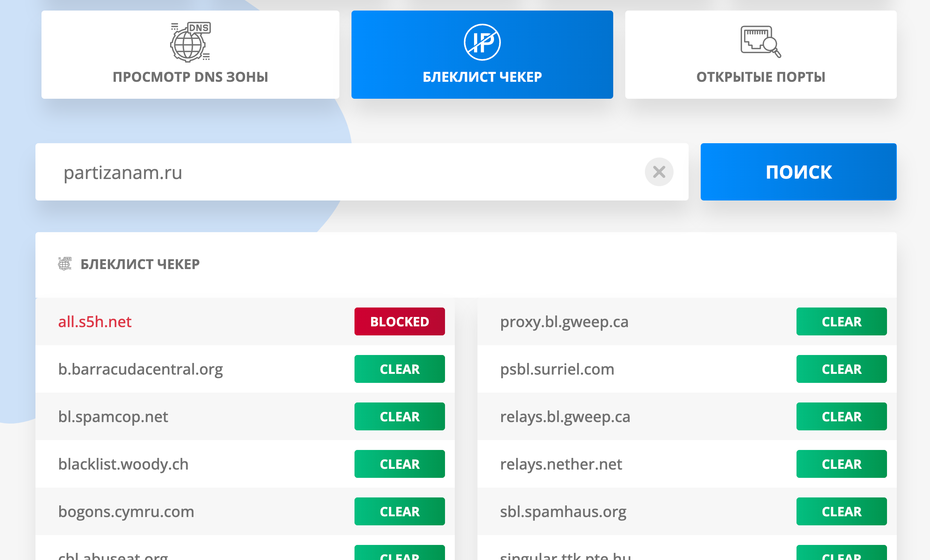Click small globe icon beside results heading

coord(64,263)
